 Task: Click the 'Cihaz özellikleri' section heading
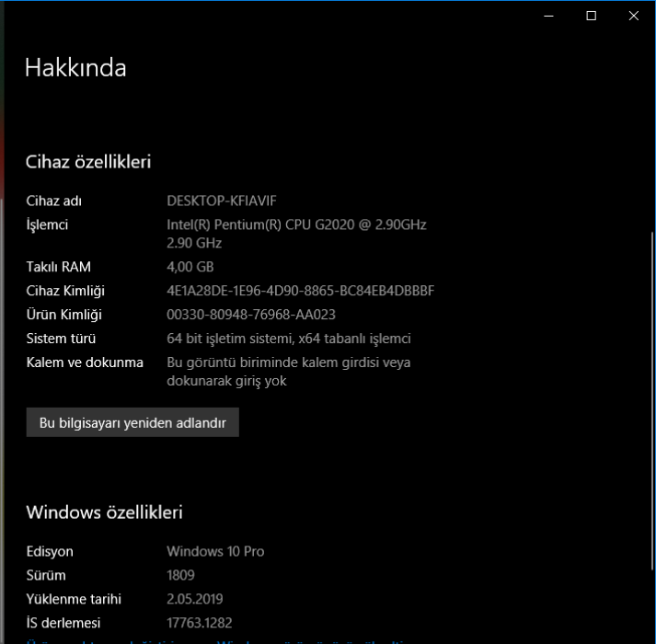point(88,162)
